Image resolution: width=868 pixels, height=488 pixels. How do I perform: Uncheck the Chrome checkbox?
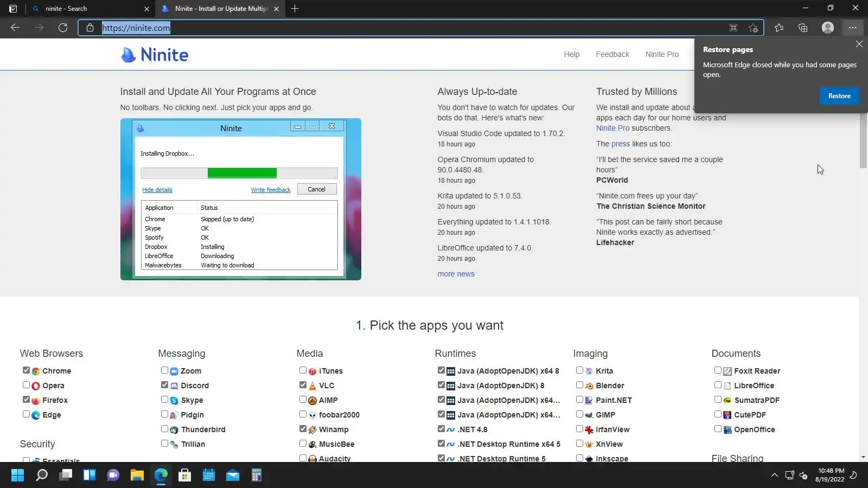(x=26, y=370)
